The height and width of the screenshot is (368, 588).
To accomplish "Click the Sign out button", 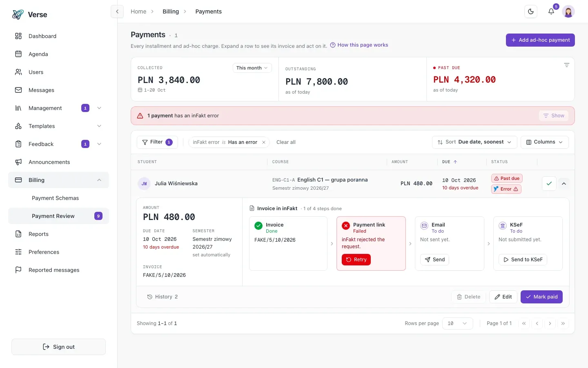I will [x=58, y=347].
